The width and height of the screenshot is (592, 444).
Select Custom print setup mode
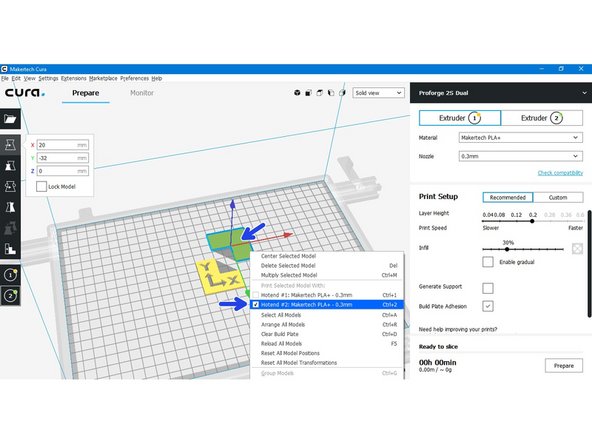click(558, 197)
